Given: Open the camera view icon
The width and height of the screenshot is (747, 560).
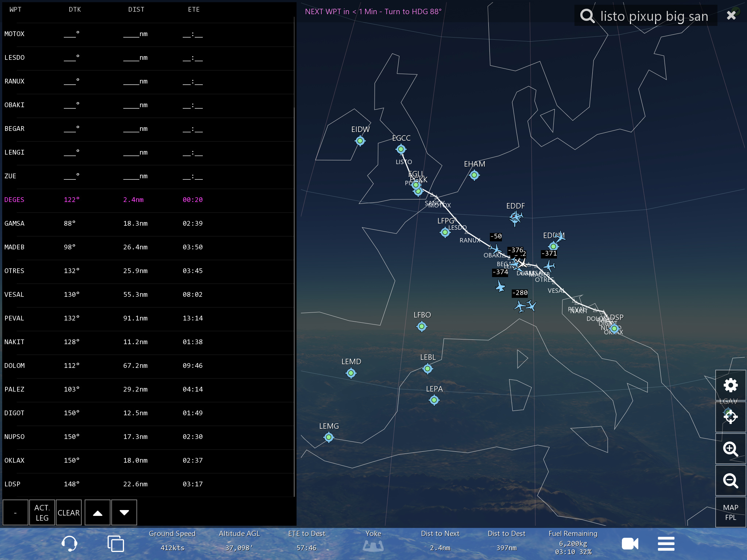Looking at the screenshot, I should point(630,544).
